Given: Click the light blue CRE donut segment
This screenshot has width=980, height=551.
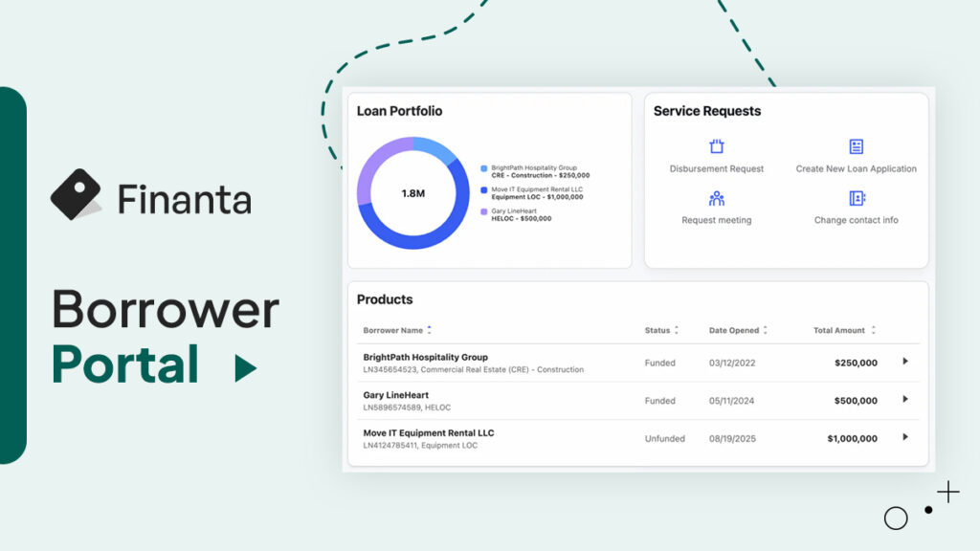Looking at the screenshot, I should coord(435,149).
